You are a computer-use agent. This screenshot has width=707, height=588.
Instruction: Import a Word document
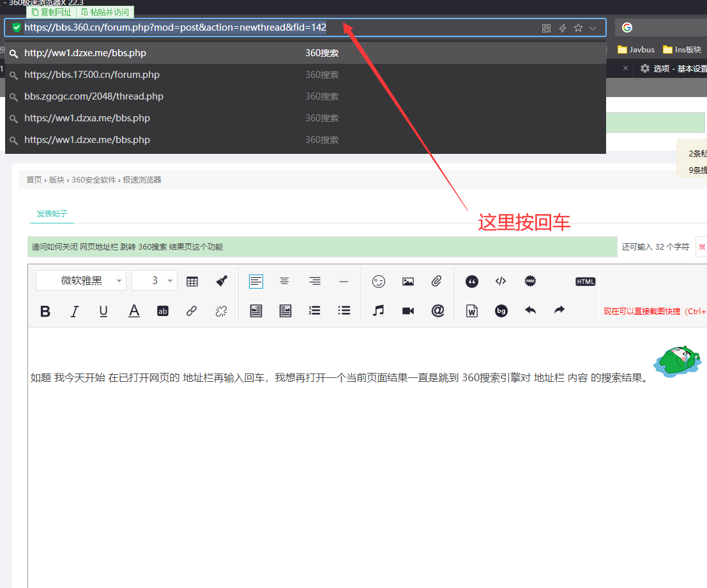(x=471, y=311)
